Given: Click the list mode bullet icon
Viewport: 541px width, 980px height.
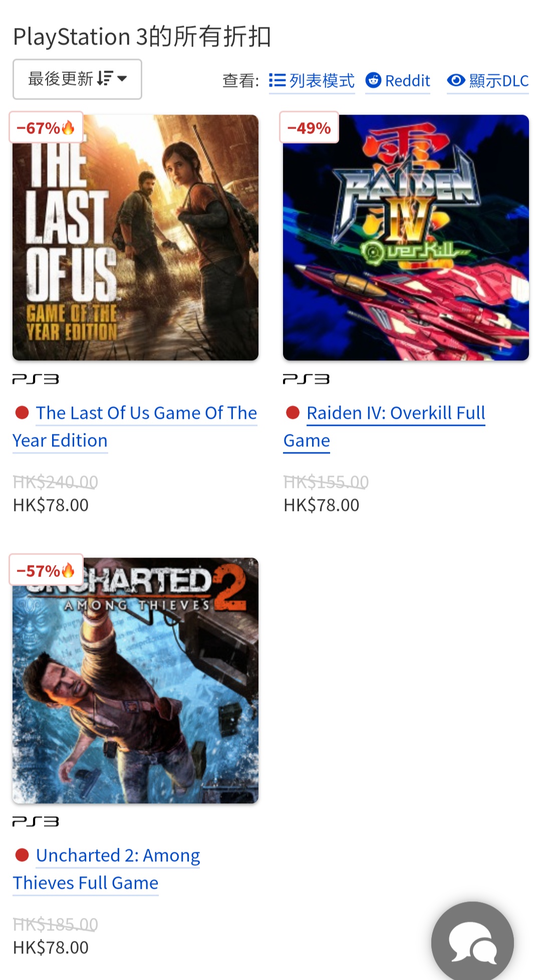Looking at the screenshot, I should [x=277, y=81].
